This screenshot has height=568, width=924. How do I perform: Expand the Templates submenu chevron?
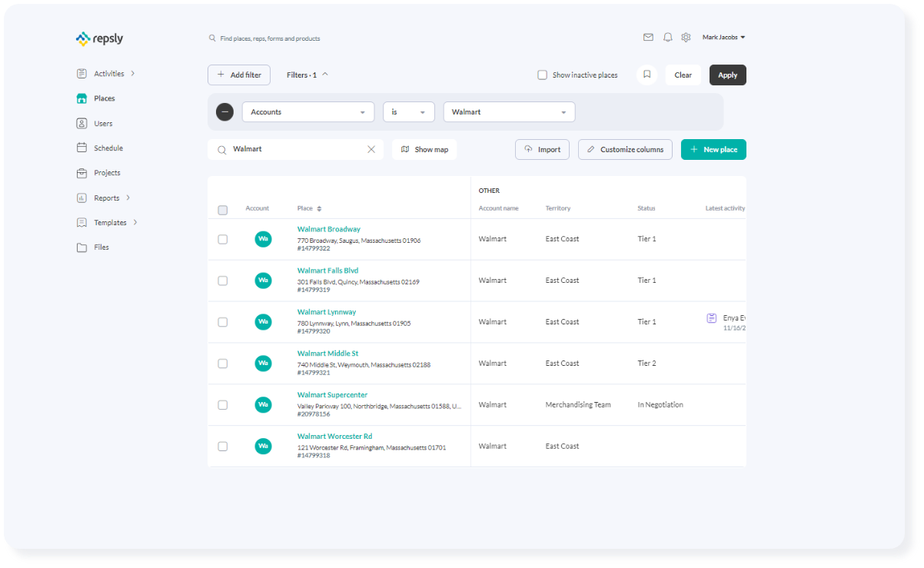135,222
